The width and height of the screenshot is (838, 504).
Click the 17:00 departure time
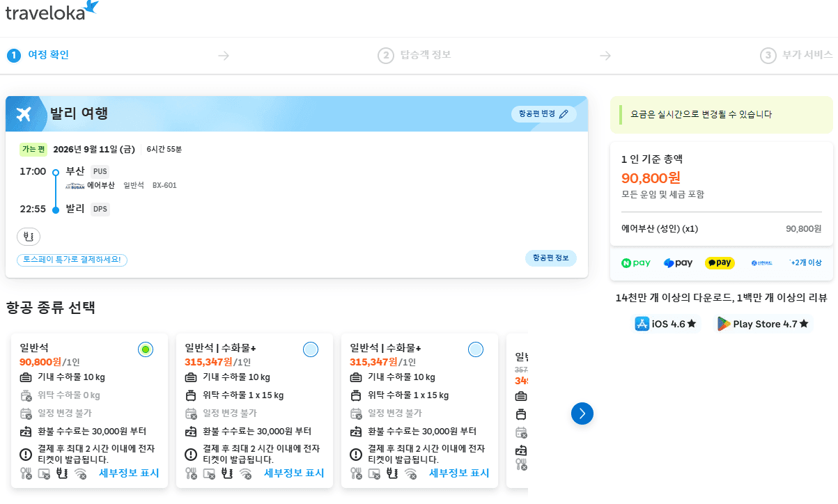(33, 171)
